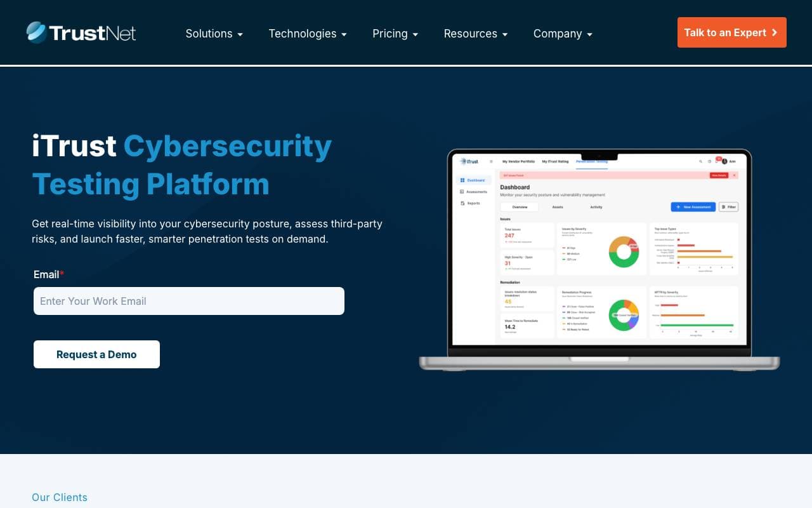
Task: Click the Filter button in the mockup
Action: point(728,207)
